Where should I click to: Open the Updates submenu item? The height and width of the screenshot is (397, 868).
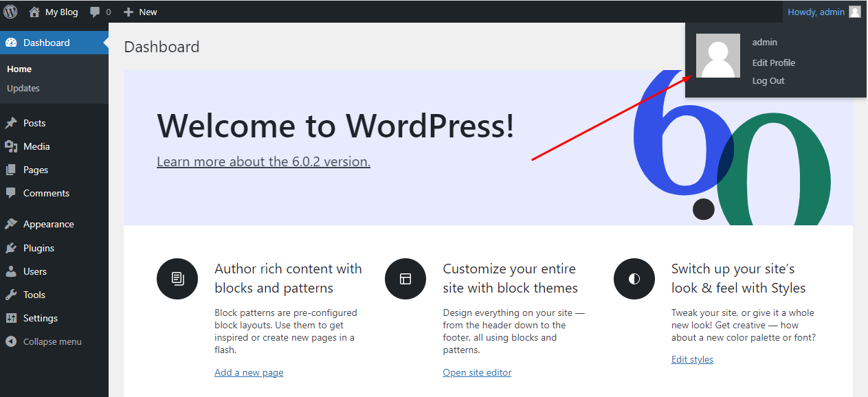pos(23,88)
